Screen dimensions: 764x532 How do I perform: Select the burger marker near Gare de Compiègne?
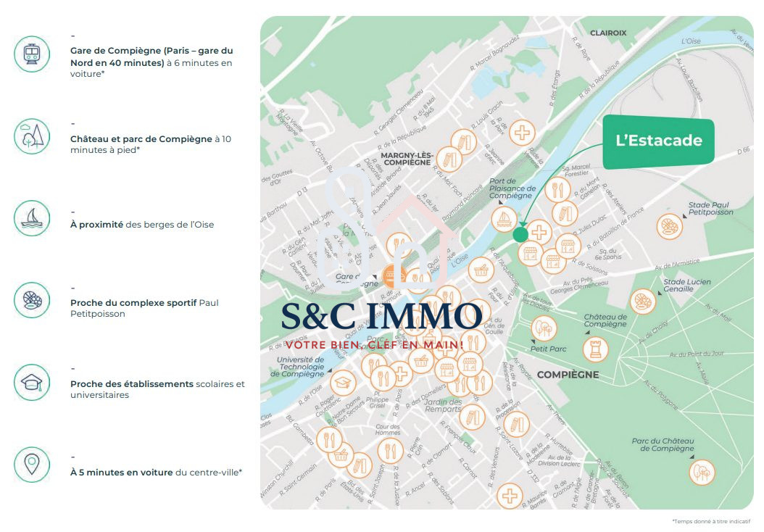coord(394,275)
